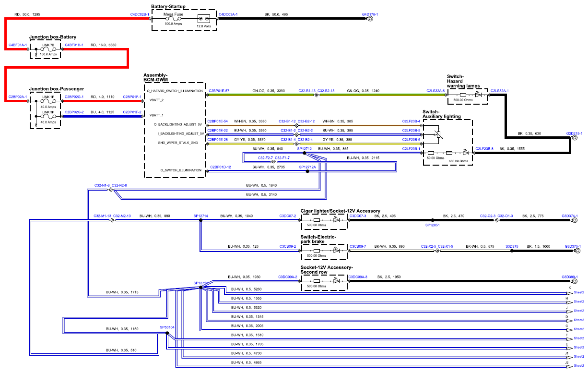
Task: Select the LINK 76 fuse symbol
Action: (x=47, y=49)
